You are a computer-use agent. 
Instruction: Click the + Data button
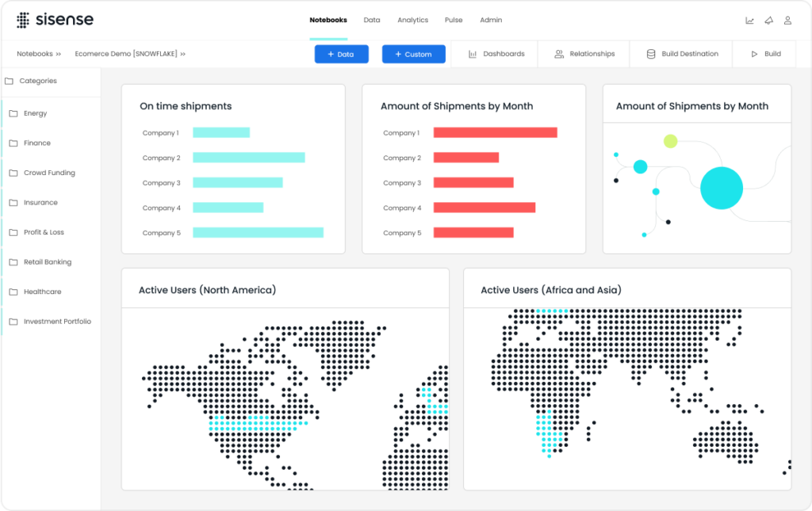341,53
